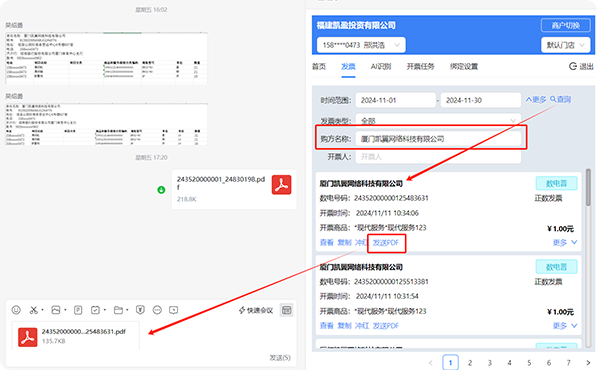This screenshot has height=370, width=597.
Task: Click the document note icon in chat toolbar
Action: 78,310
